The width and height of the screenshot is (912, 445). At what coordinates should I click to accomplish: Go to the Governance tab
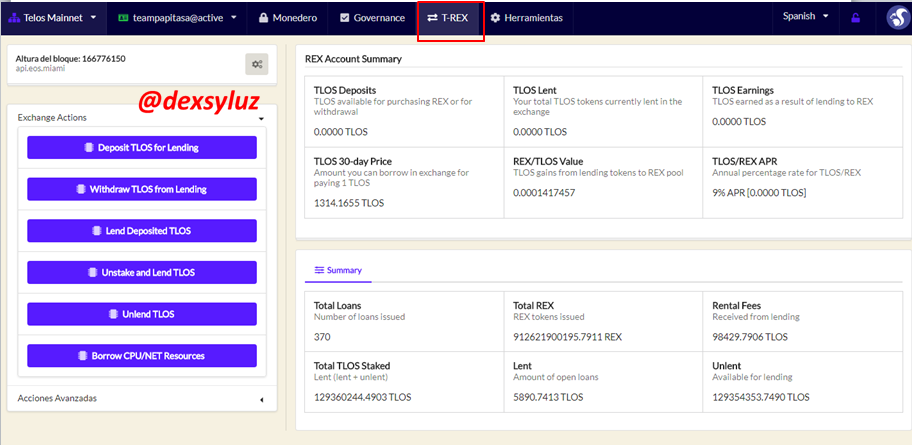(371, 18)
